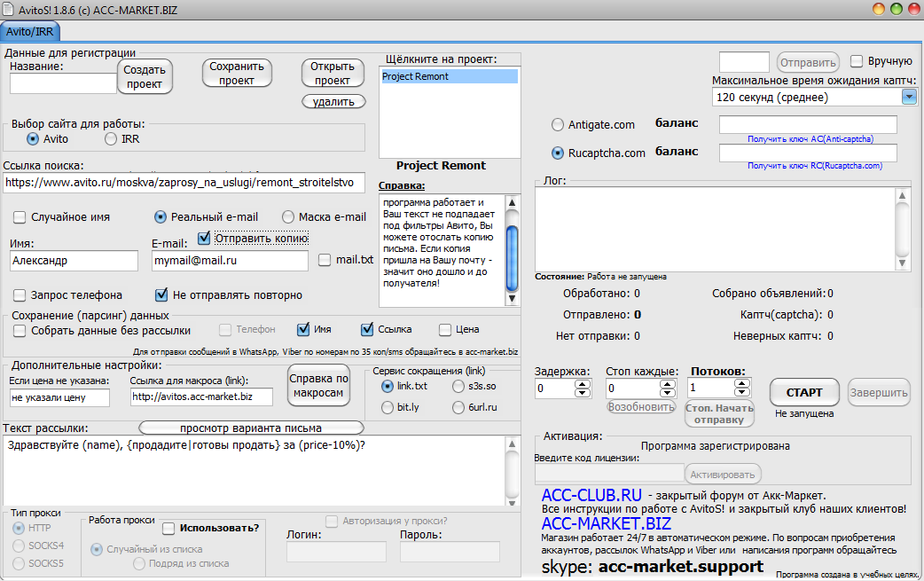The width and height of the screenshot is (924, 581).
Task: Open Получить ключ AC(Anti-captcha) link
Action: click(x=810, y=139)
